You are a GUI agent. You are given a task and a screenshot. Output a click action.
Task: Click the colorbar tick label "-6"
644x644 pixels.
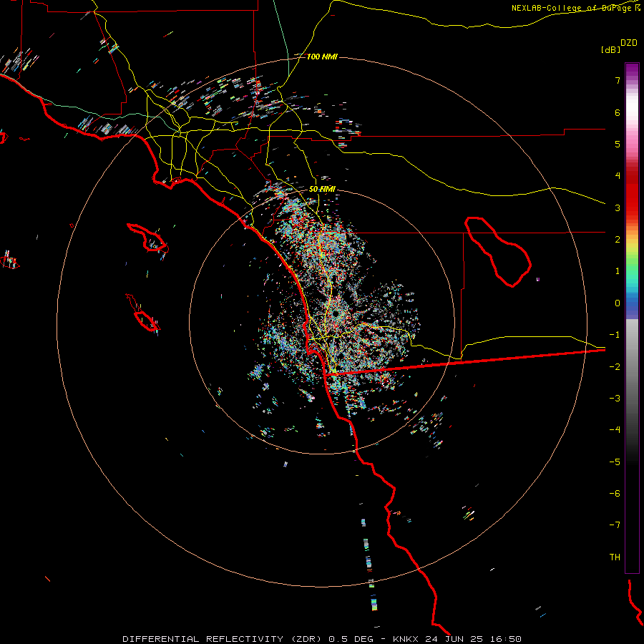coord(615,494)
